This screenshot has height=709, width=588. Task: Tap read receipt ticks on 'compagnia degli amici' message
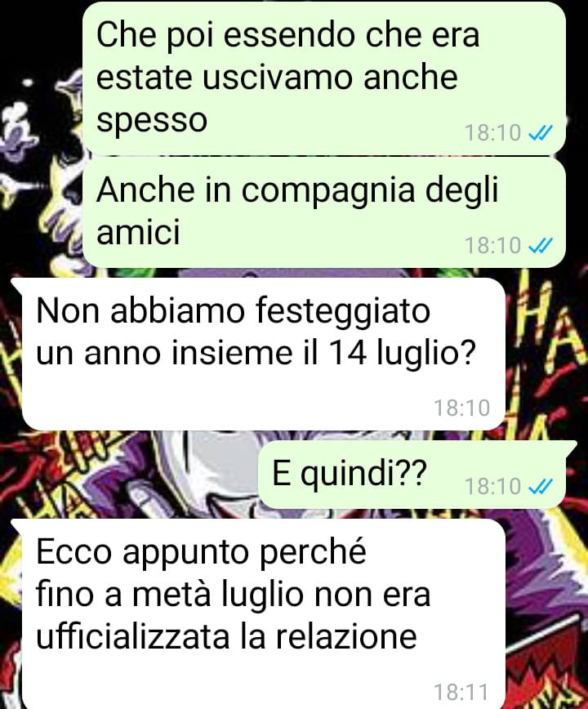540,246
